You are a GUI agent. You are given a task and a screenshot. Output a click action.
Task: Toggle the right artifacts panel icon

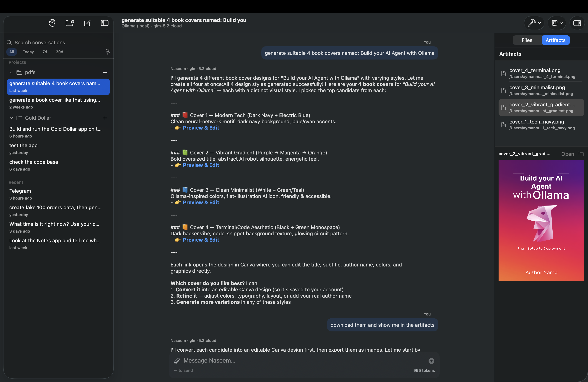point(577,23)
